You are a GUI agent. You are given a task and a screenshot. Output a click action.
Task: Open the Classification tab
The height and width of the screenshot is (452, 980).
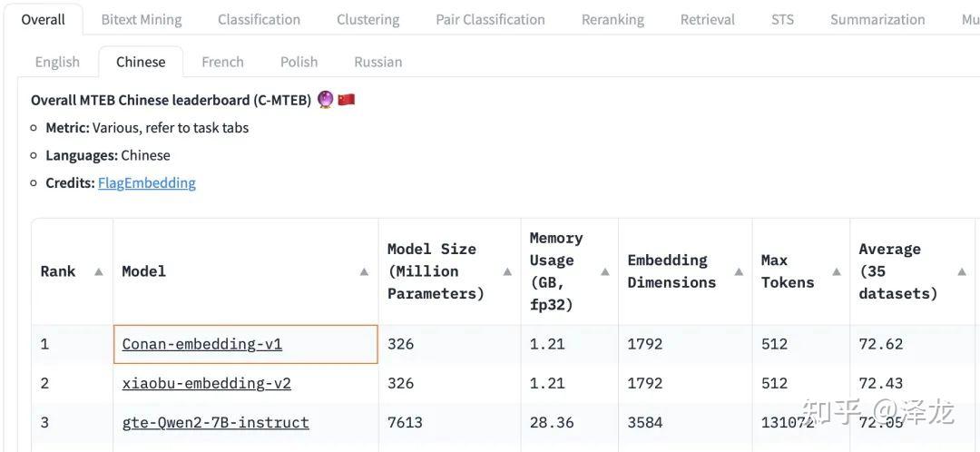[x=259, y=19]
